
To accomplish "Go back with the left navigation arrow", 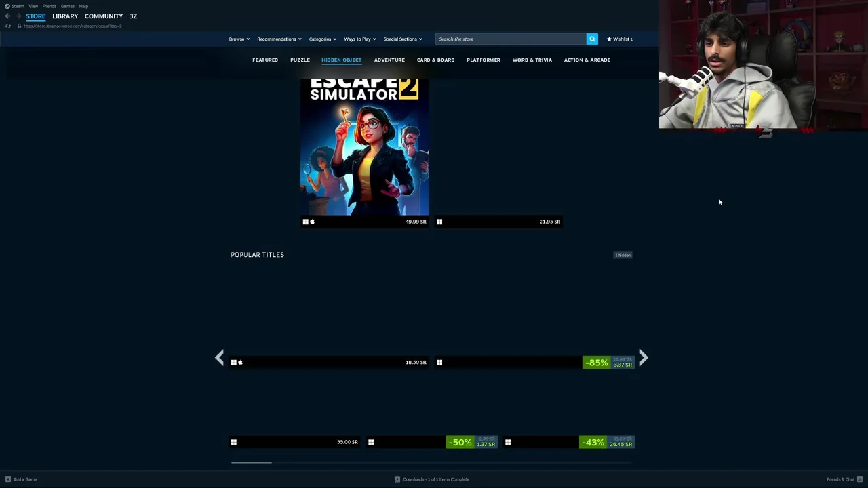I will pos(7,16).
